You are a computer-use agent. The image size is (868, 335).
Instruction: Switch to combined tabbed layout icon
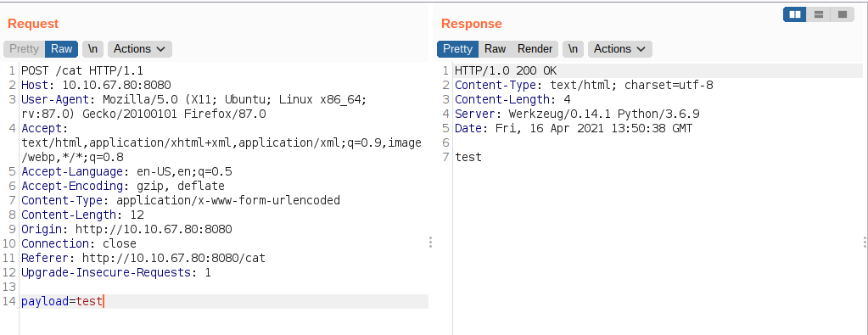coord(842,14)
